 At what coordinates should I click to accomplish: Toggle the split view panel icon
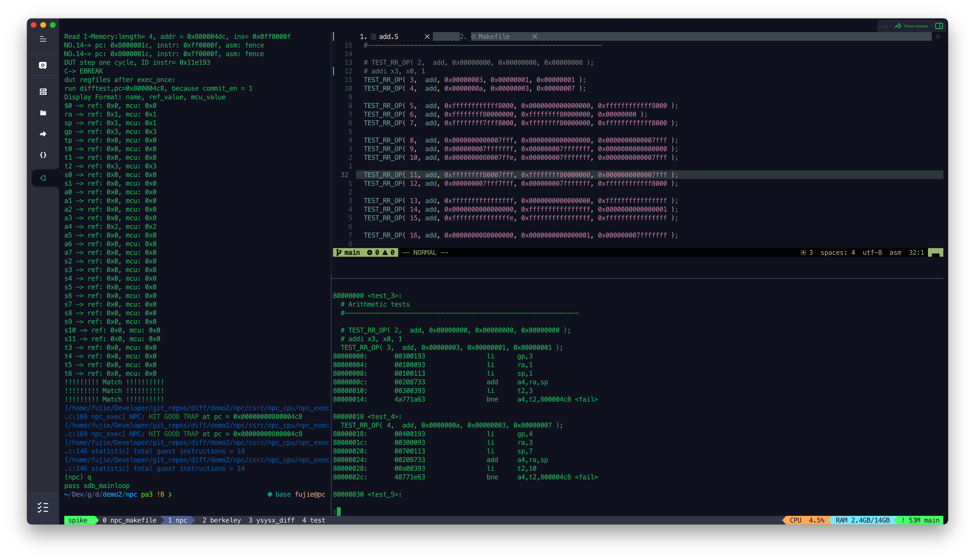coord(939,26)
